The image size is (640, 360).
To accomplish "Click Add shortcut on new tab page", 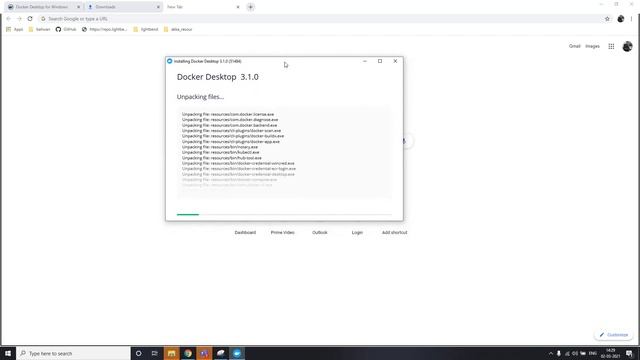I will tap(394, 232).
